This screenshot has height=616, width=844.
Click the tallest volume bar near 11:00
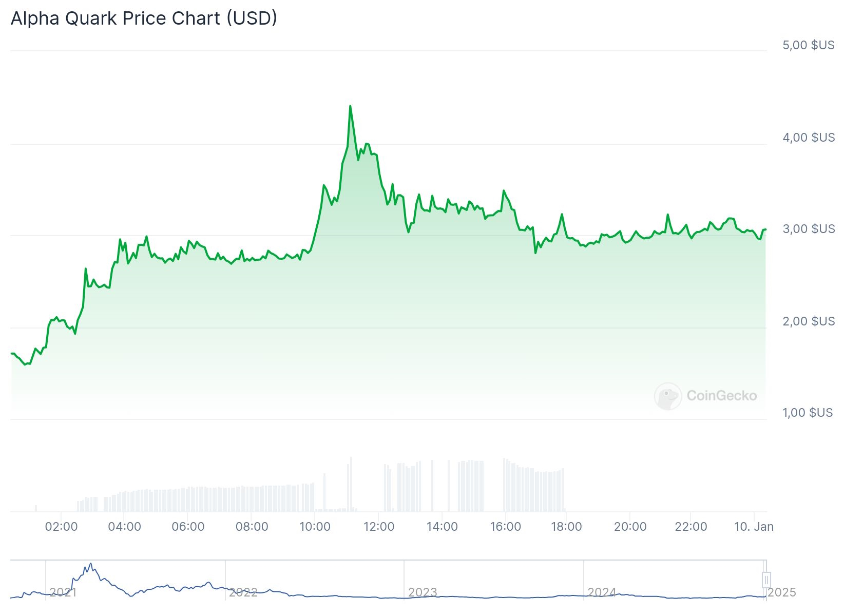coord(351,484)
